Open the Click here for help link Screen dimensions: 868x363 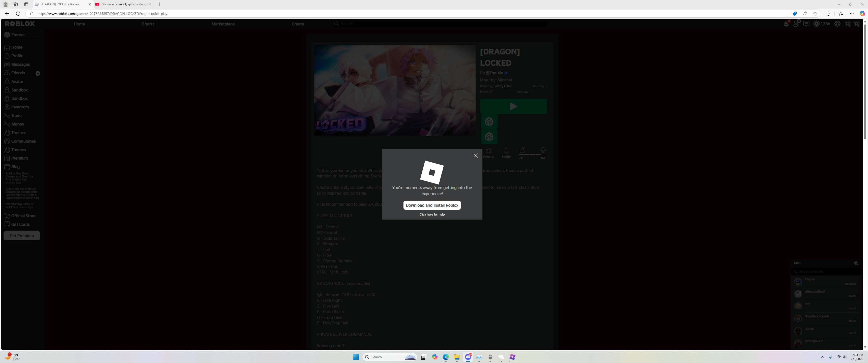point(432,215)
